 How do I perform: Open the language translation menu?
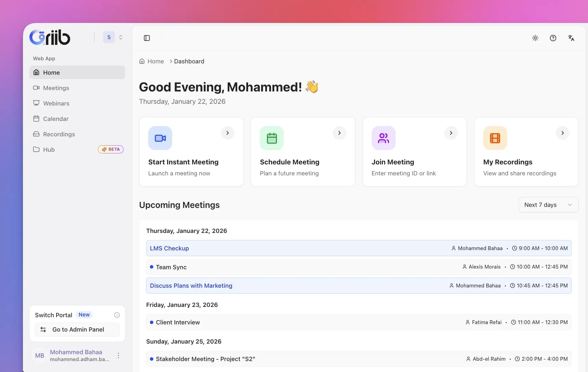coord(571,38)
